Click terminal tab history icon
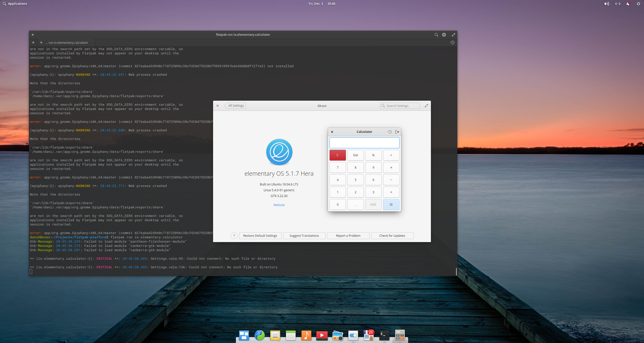This screenshot has width=644, height=343. 452,43
